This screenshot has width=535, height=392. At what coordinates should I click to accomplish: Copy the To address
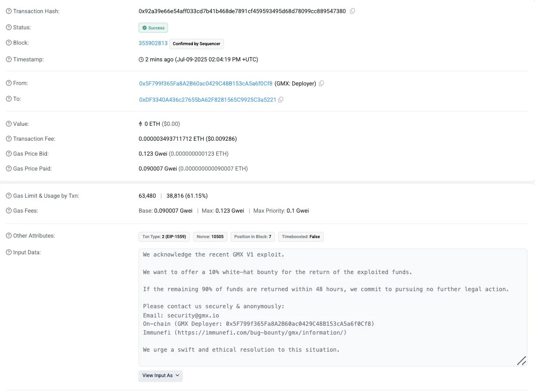pos(281,100)
